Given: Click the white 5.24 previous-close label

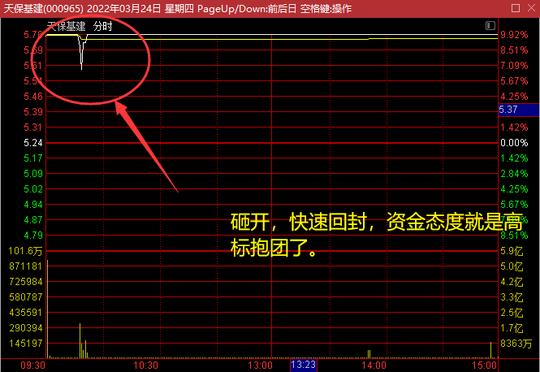Looking at the screenshot, I should (x=33, y=143).
